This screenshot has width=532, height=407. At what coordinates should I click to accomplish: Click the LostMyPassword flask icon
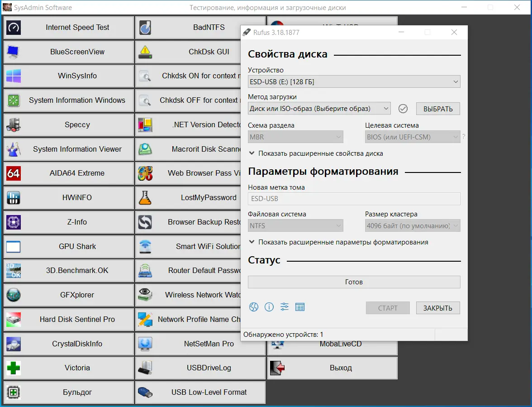pyautogui.click(x=145, y=198)
